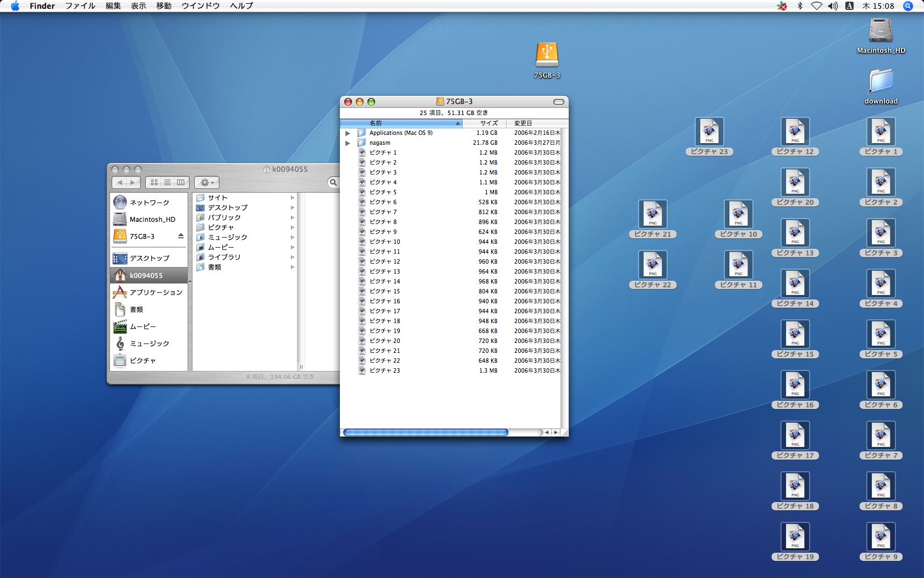Expand the Applications (Mac OS 9) folder
Screen dimensions: 924x578
pos(348,133)
